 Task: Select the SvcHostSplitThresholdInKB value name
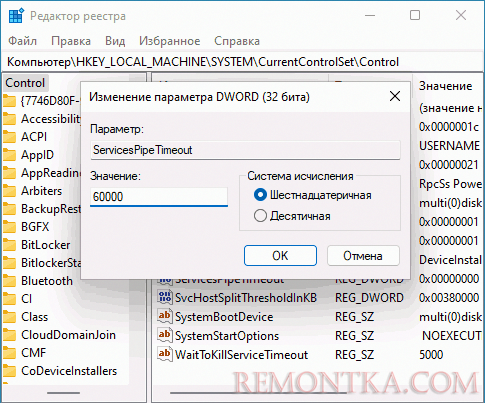point(246,297)
